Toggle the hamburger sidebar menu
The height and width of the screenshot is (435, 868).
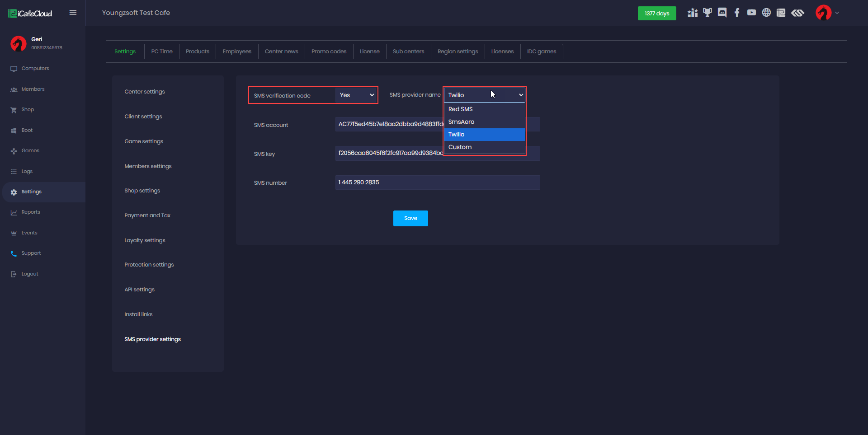73,13
